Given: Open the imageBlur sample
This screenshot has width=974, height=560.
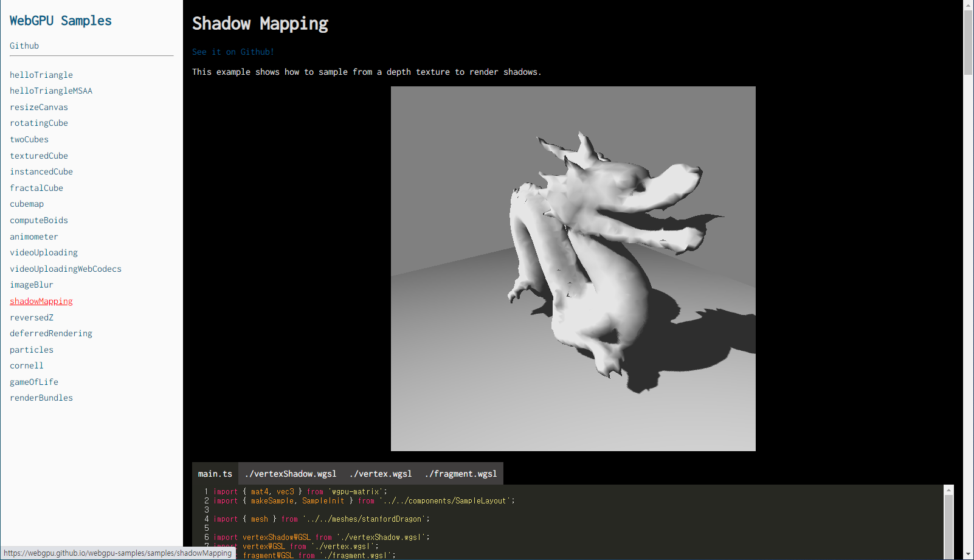Looking at the screenshot, I should click(32, 285).
